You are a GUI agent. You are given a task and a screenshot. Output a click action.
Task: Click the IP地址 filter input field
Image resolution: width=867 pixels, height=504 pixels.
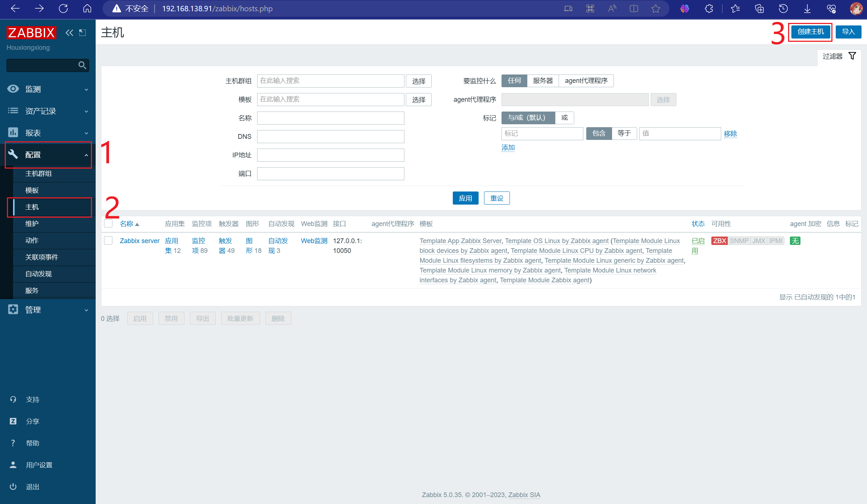click(x=330, y=155)
